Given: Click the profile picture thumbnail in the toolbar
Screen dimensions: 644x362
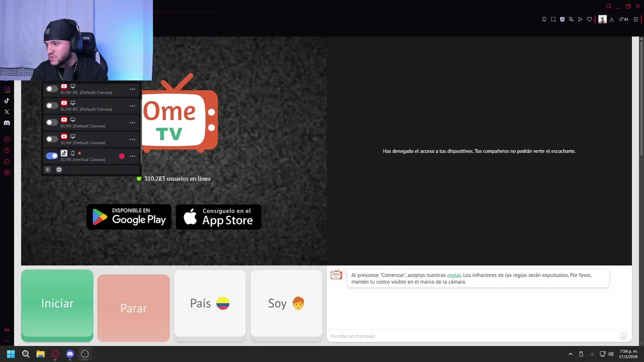Looking at the screenshot, I should [x=602, y=19].
